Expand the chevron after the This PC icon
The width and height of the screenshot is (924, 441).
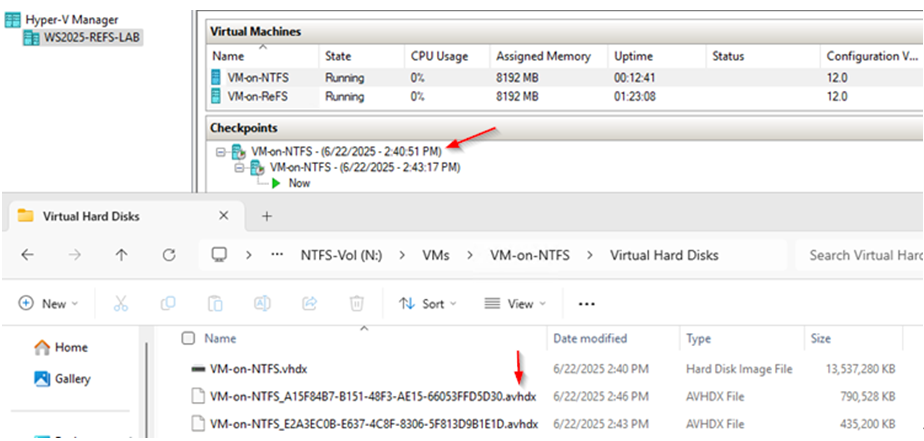coord(249,255)
